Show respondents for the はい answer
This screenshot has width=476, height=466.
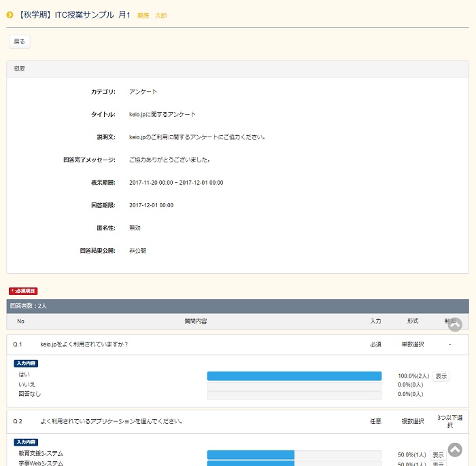(441, 376)
